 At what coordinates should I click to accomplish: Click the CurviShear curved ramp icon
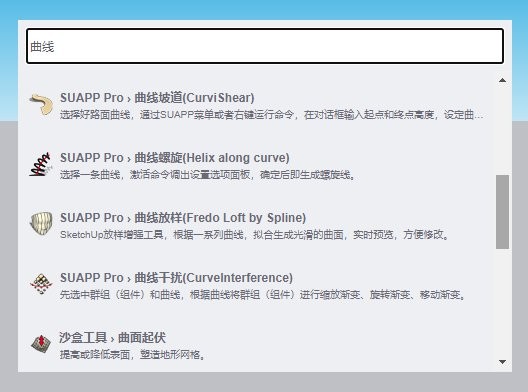point(41,105)
